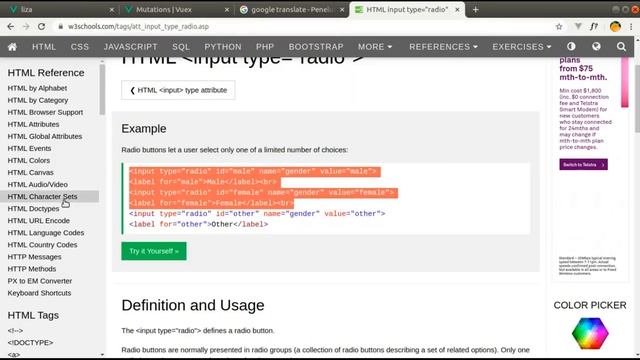
Task: Switch to Mutations | Vuex tab
Action: (176, 9)
